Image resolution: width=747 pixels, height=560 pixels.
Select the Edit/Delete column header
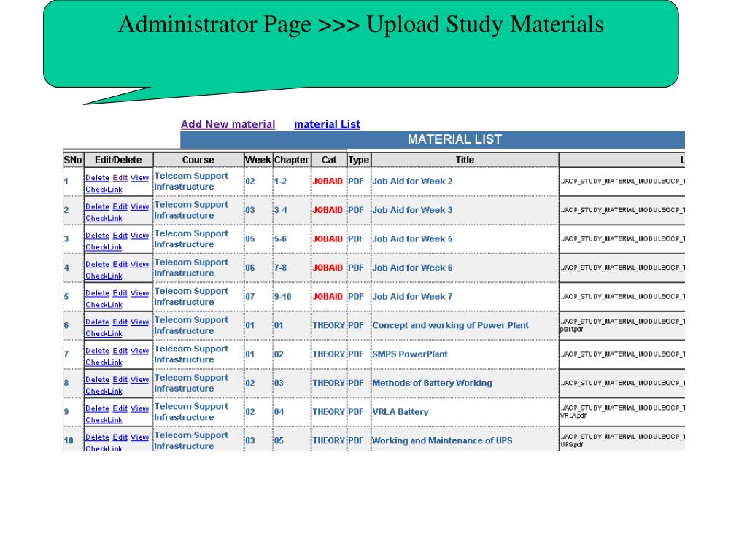pyautogui.click(x=118, y=160)
